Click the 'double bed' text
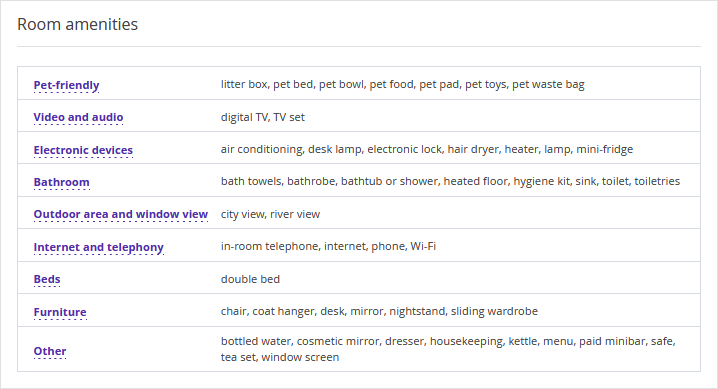This screenshot has width=718, height=389. pyautogui.click(x=250, y=279)
